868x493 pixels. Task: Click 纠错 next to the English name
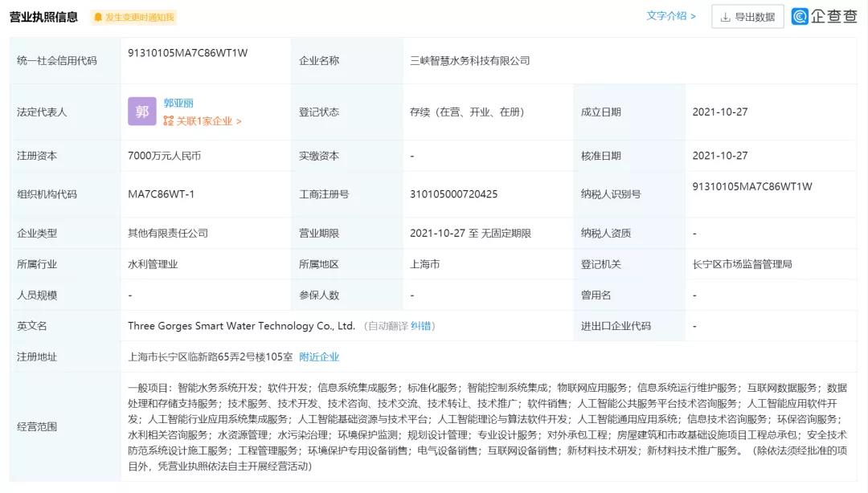click(x=421, y=326)
